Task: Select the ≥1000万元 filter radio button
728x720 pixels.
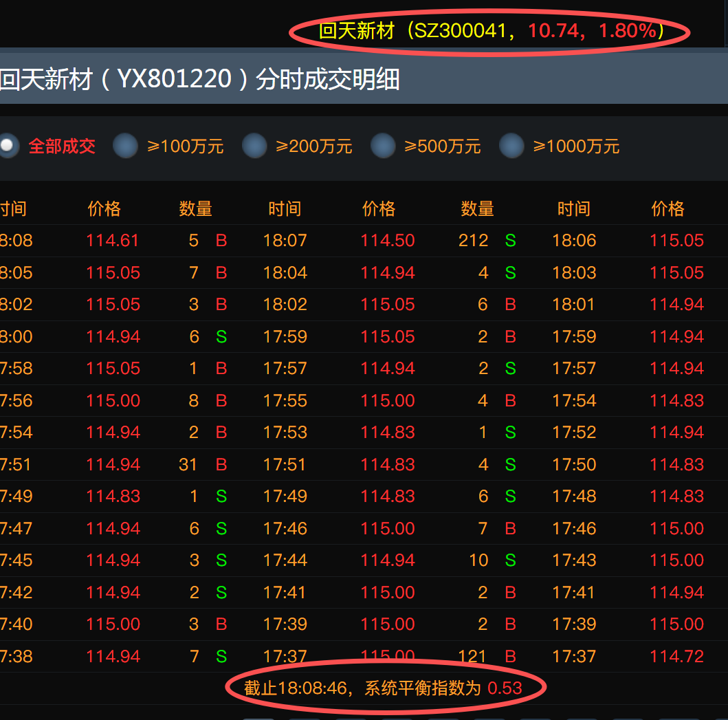Action: tap(511, 146)
